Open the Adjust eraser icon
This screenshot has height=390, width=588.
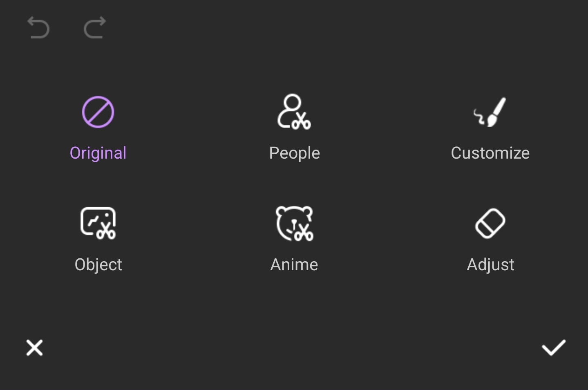[x=490, y=223]
